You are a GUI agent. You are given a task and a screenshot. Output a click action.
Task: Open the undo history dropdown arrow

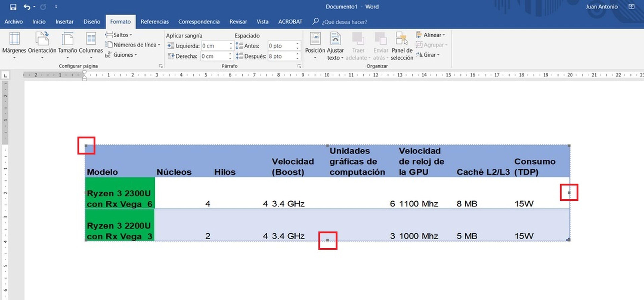point(34,7)
